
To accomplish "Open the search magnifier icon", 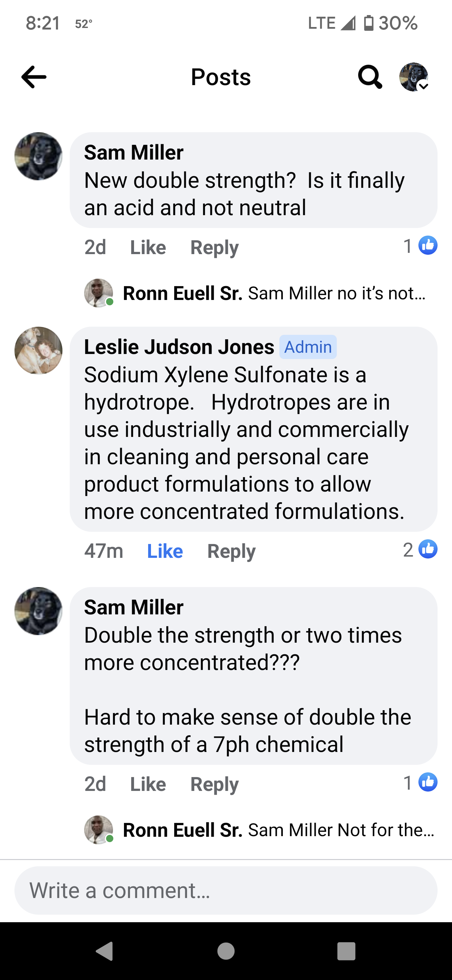I will point(369,77).
